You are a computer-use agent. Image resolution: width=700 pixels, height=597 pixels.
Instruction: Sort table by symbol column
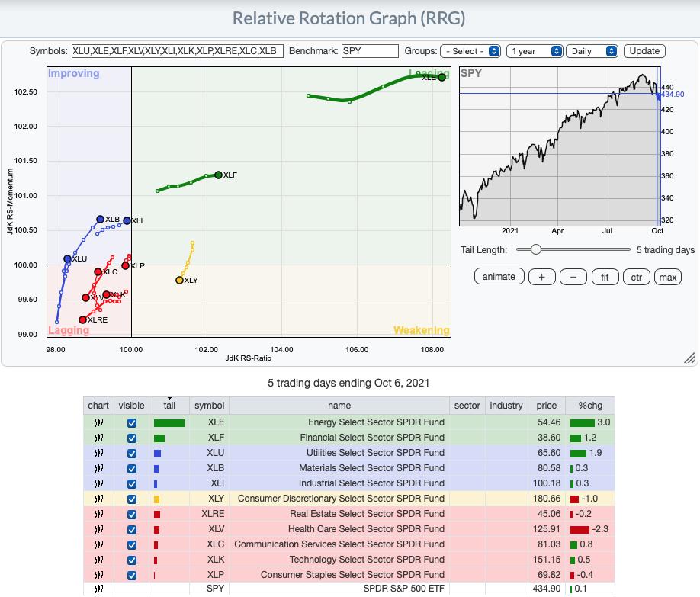click(210, 406)
